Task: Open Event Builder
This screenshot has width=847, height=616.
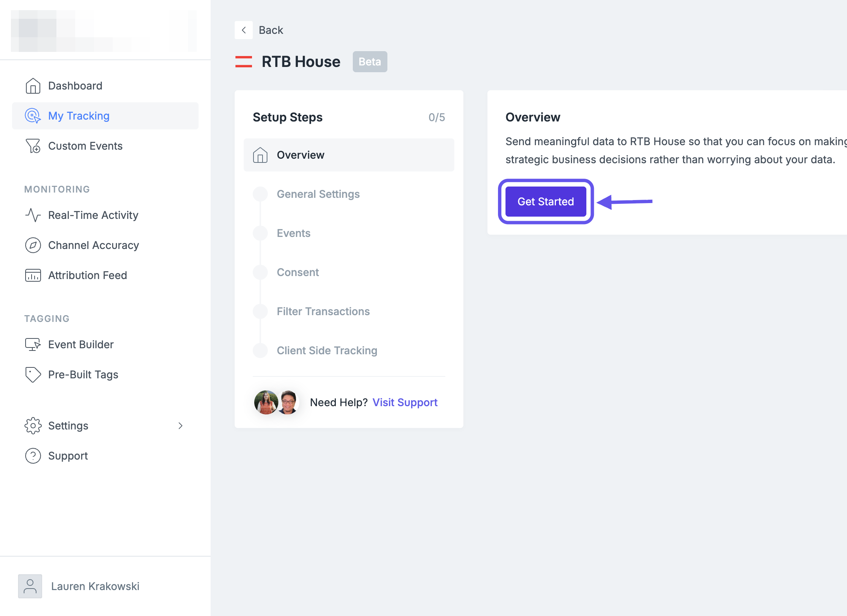Action: point(105,344)
